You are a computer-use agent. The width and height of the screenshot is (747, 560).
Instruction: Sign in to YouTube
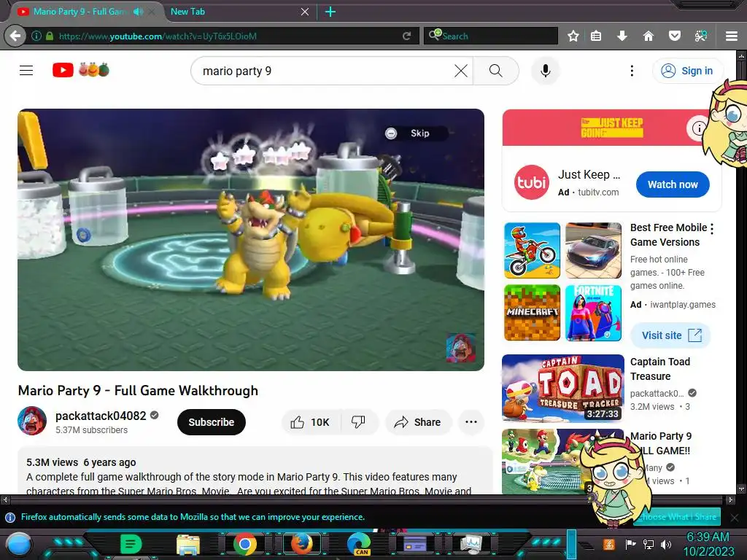pyautogui.click(x=687, y=71)
